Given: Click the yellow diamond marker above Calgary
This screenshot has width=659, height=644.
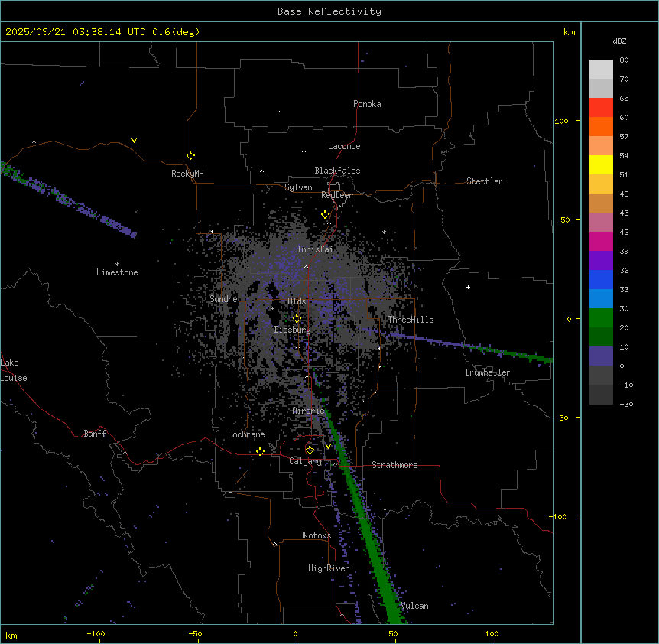Looking at the screenshot, I should (310, 450).
